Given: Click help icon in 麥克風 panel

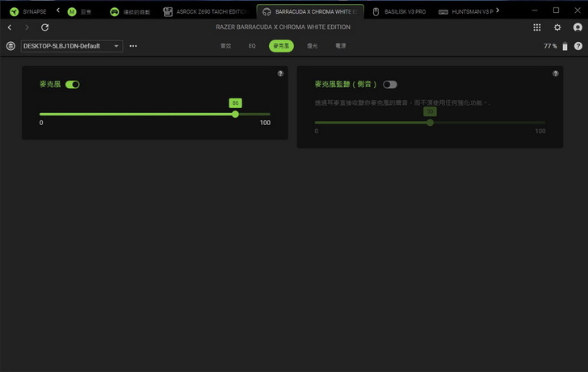Looking at the screenshot, I should click(x=280, y=73).
